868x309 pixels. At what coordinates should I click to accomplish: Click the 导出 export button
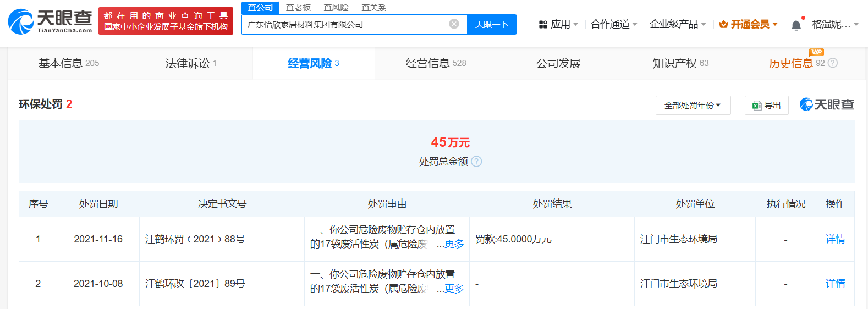(767, 105)
